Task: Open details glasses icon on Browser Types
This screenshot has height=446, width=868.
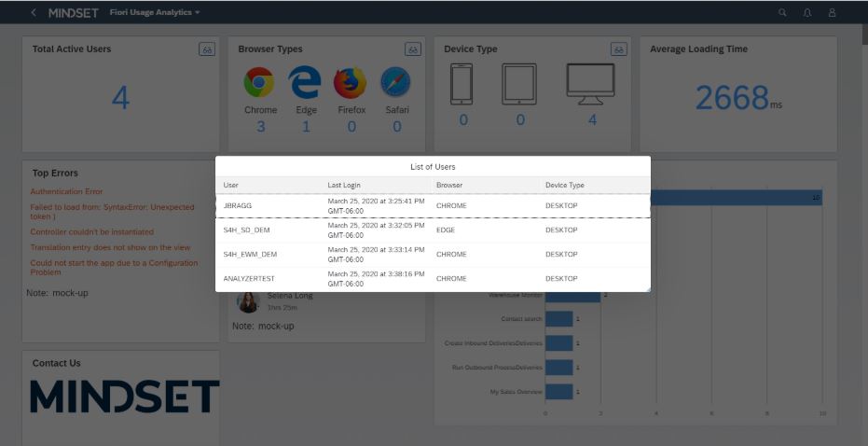Action: [x=413, y=49]
